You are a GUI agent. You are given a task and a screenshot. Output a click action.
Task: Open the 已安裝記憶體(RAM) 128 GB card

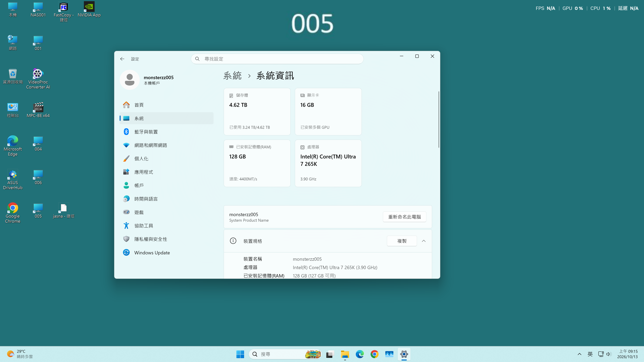pos(257,163)
